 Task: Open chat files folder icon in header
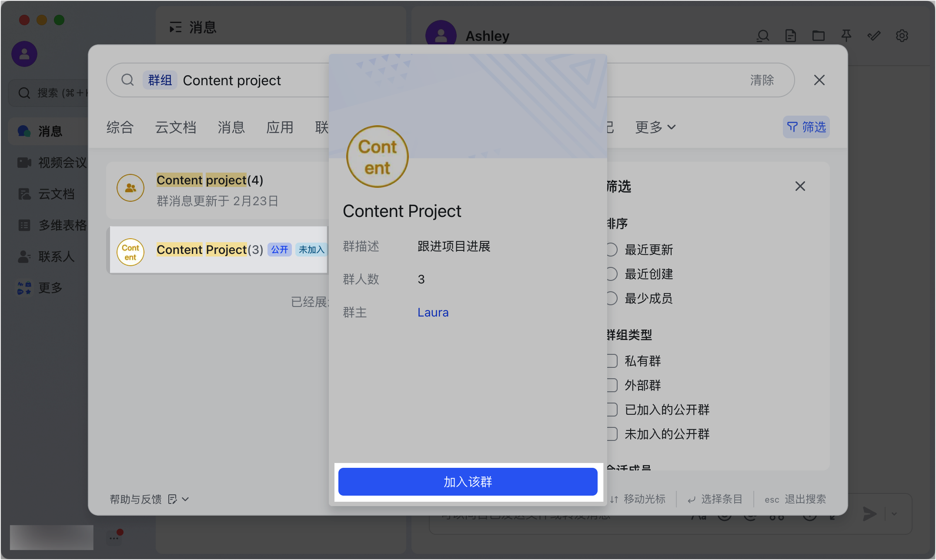819,36
